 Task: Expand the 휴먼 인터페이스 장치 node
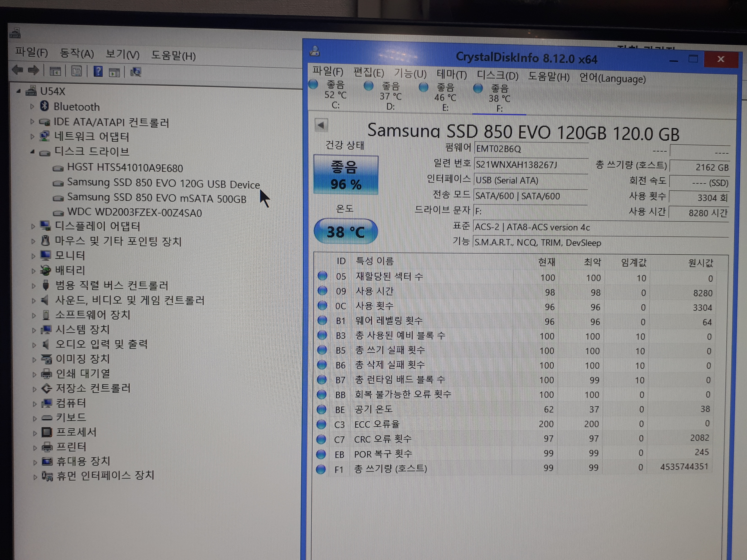point(35,477)
